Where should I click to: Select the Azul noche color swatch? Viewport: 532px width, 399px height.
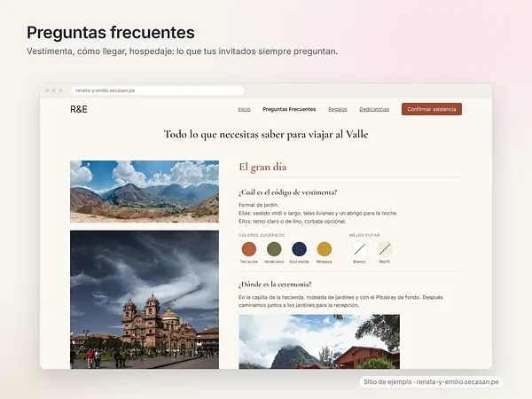pos(300,249)
